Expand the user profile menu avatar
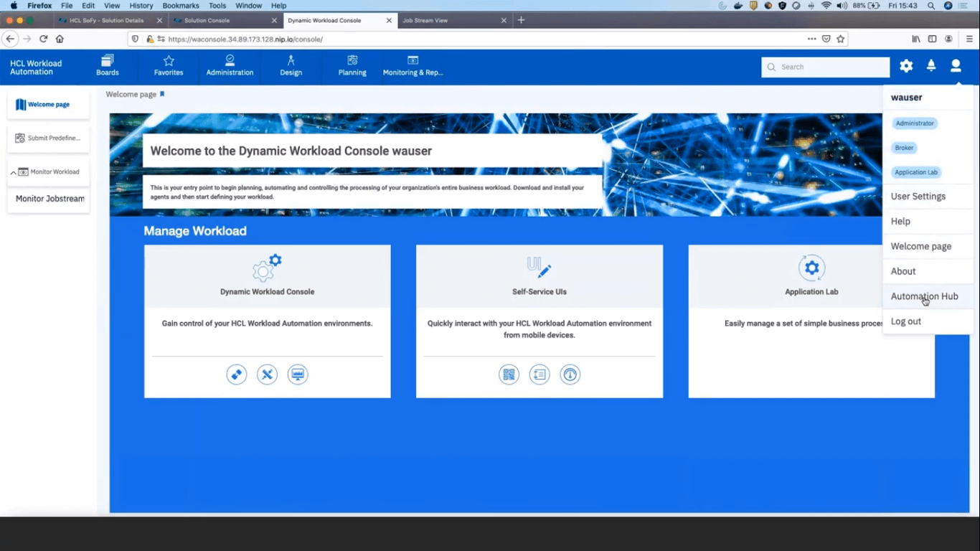Screen dimensions: 980x551 [955, 65]
